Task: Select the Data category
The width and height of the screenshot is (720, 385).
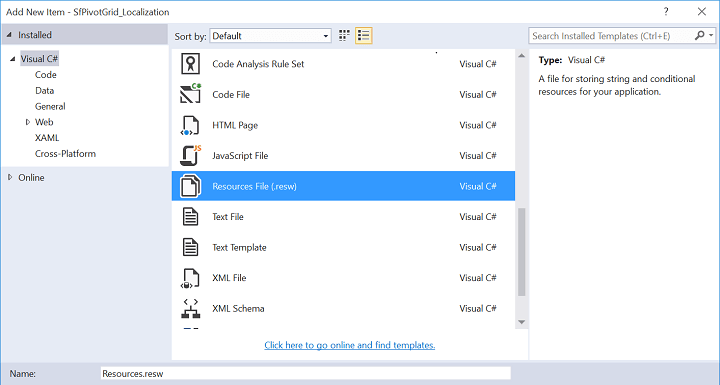Action: 45,91
